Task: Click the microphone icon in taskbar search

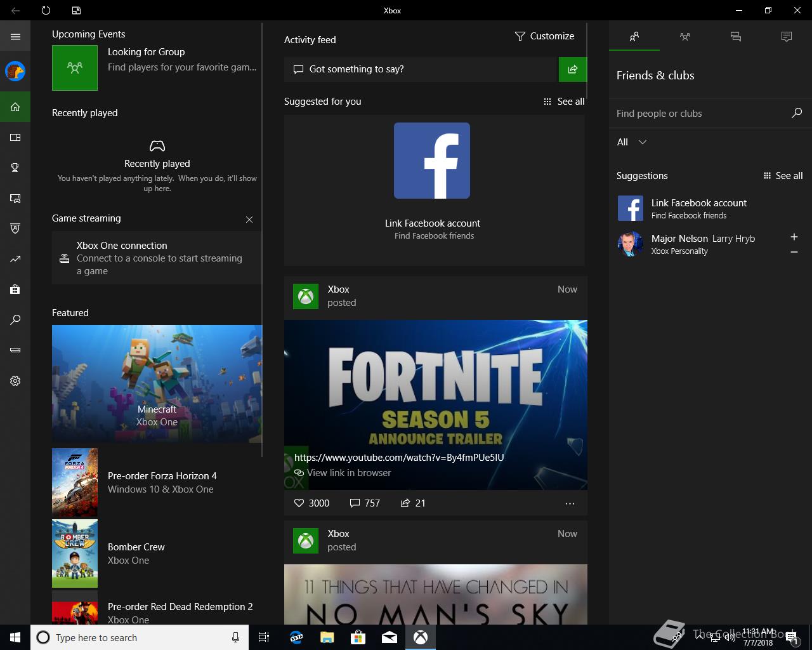Action: pos(235,637)
